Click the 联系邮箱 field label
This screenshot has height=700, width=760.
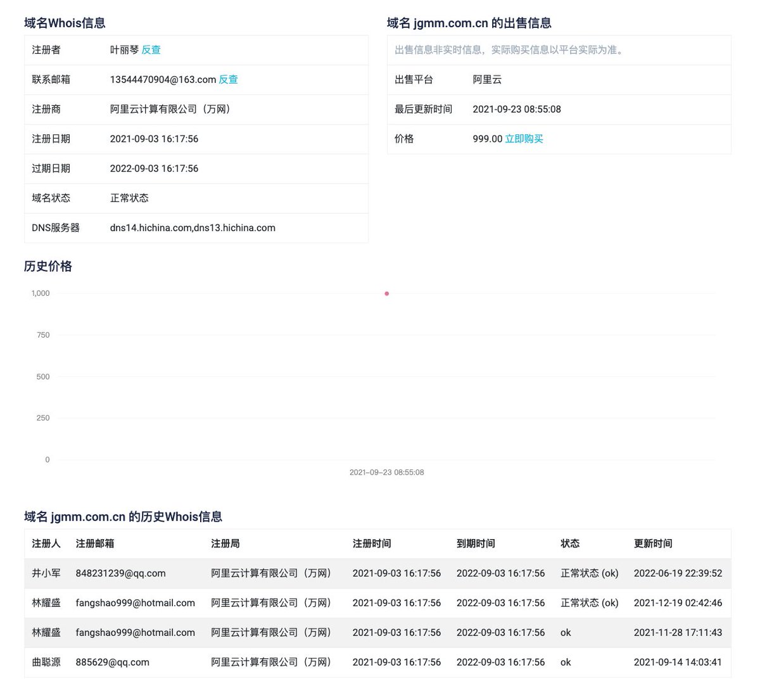click(51, 80)
